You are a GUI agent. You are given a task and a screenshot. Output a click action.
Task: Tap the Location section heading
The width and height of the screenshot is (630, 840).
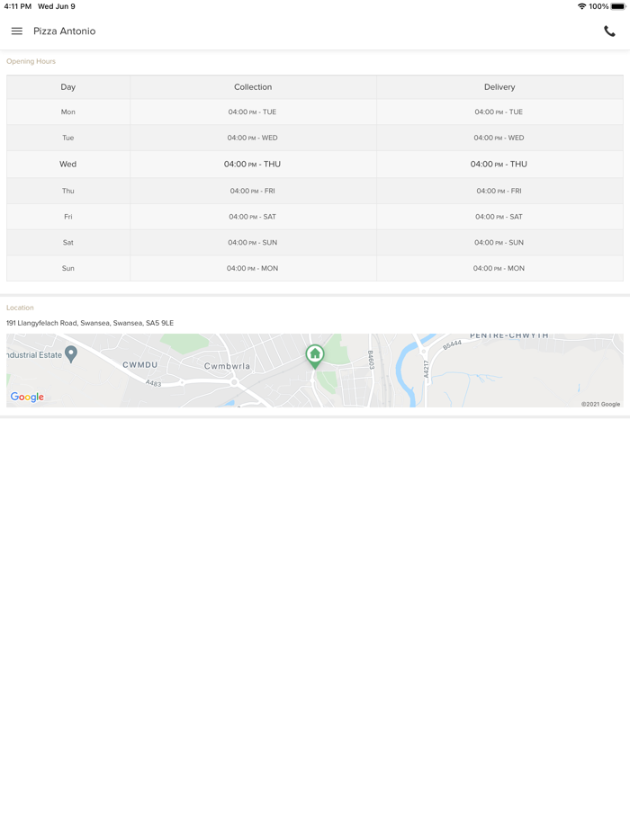click(x=20, y=308)
